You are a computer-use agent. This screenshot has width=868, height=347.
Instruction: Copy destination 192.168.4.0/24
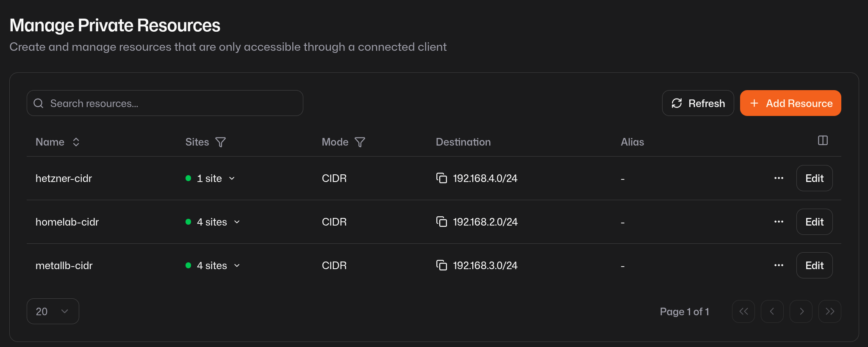(441, 178)
